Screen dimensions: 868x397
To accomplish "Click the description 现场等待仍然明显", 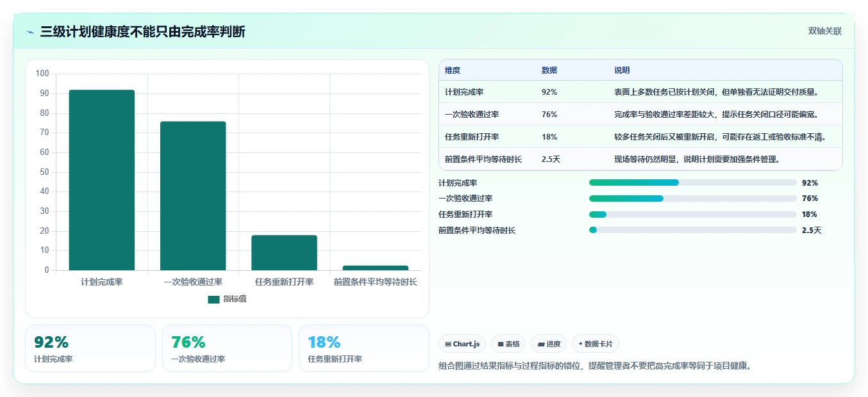I will (699, 159).
